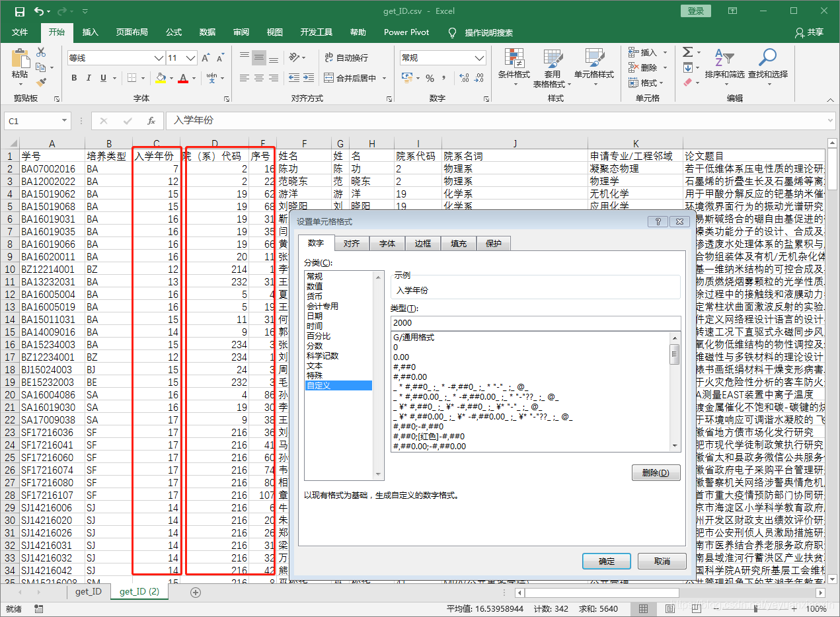This screenshot has width=840, height=617.
Task: Switch to 边框 tab in dialog
Action: click(x=423, y=244)
